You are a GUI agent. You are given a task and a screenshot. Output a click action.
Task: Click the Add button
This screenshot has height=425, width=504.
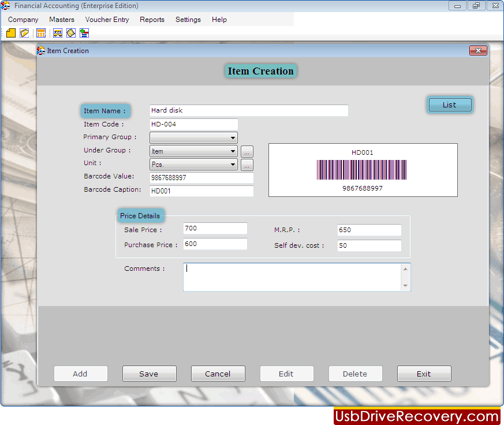pyautogui.click(x=80, y=374)
